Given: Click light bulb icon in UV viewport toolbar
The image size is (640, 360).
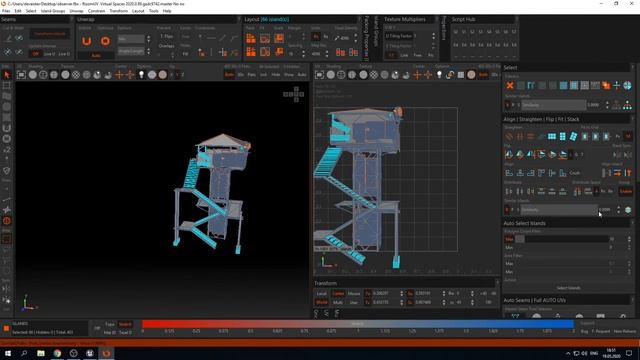Looking at the screenshot, I should tap(439, 75).
